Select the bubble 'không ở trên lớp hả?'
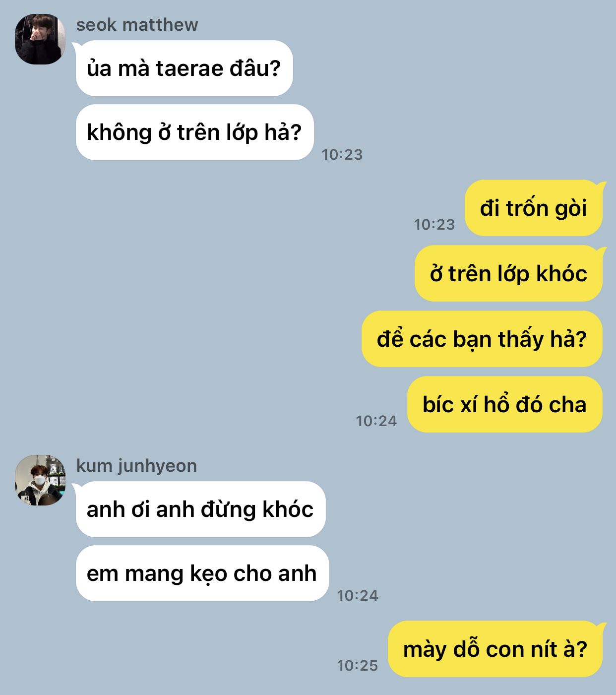The image size is (616, 695). (194, 132)
